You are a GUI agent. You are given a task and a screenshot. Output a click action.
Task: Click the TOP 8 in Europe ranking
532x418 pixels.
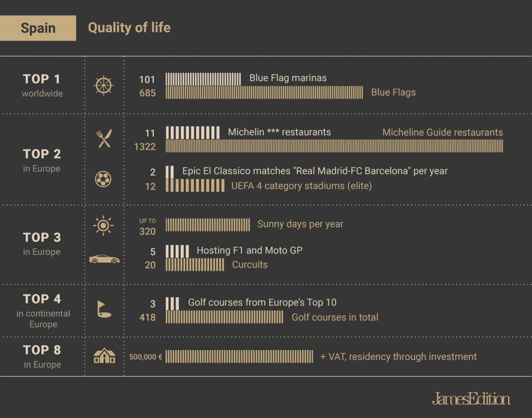pyautogui.click(x=42, y=356)
